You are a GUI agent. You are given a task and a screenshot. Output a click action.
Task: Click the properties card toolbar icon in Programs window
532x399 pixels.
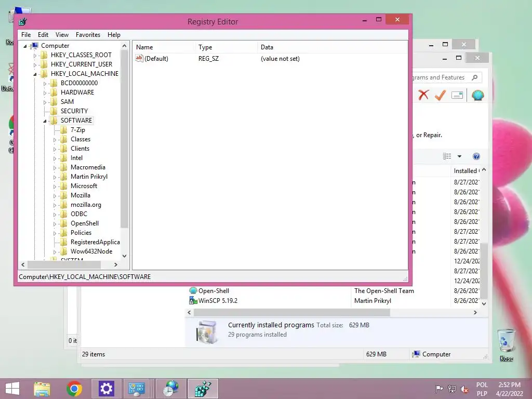tap(457, 96)
